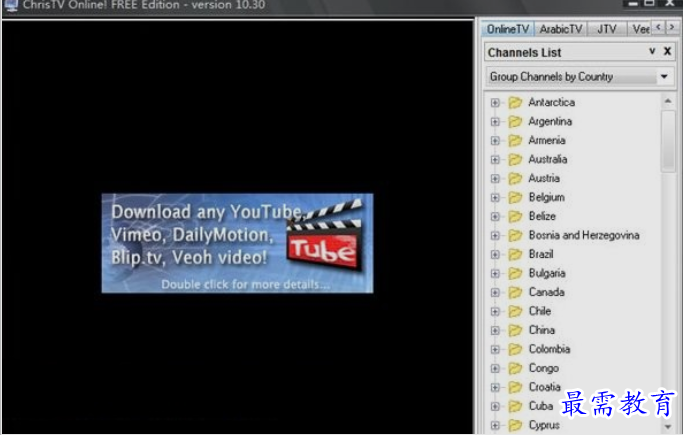Click the channel list scrollbar thumb
683x435 pixels.
[668, 142]
